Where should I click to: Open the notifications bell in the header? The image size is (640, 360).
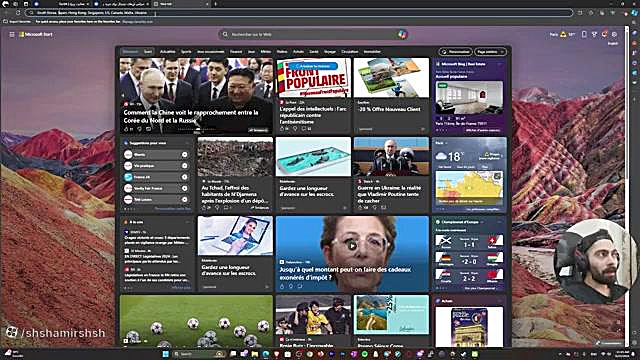point(604,35)
